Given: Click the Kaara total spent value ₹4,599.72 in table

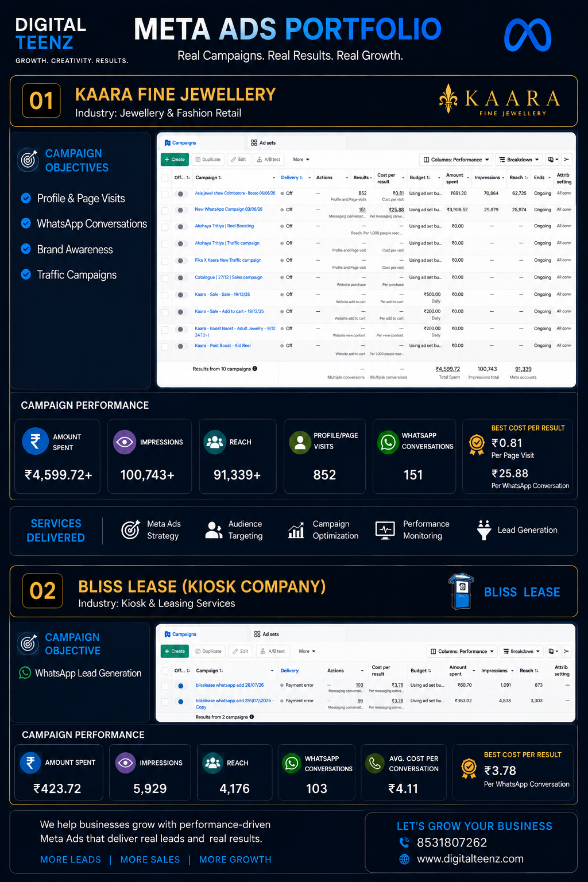Looking at the screenshot, I should [x=448, y=369].
